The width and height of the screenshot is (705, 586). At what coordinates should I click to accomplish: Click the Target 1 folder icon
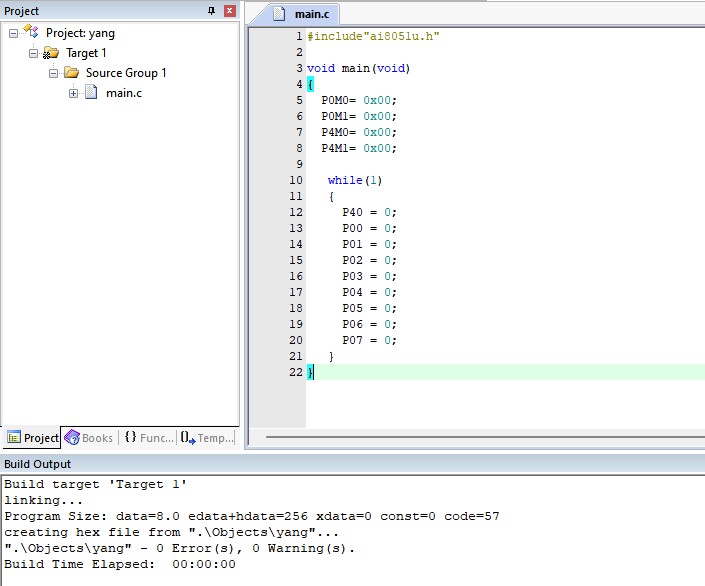(51, 53)
